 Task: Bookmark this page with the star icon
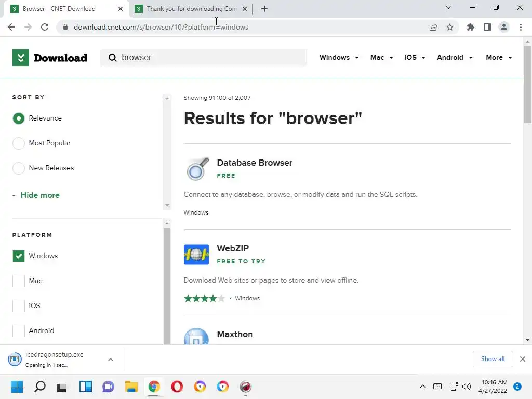point(450,27)
